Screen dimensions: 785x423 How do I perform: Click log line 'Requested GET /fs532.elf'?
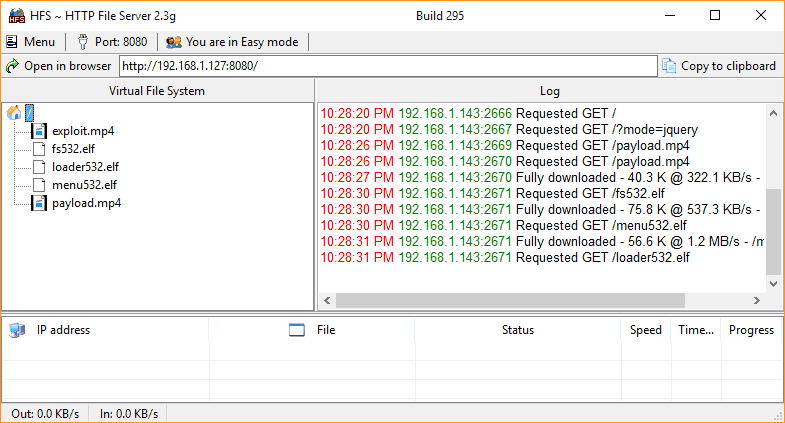pyautogui.click(x=493, y=194)
